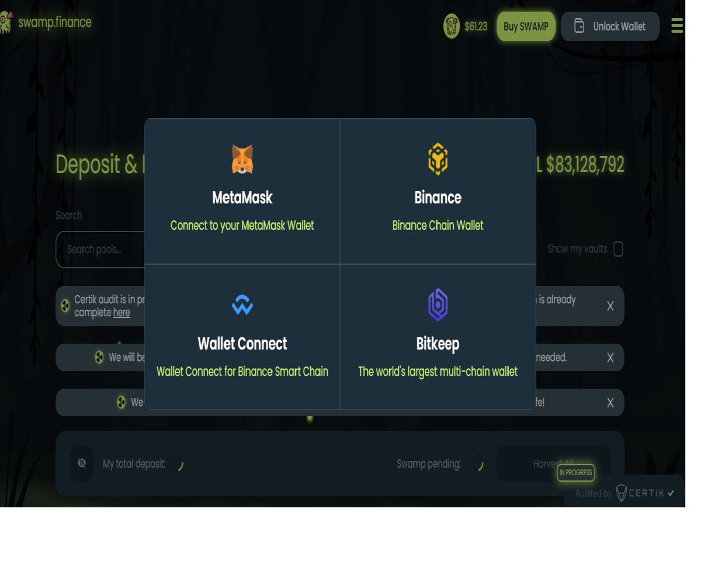Click the Buy SWAMP button
Screen dimensions: 701x588
click(x=526, y=26)
